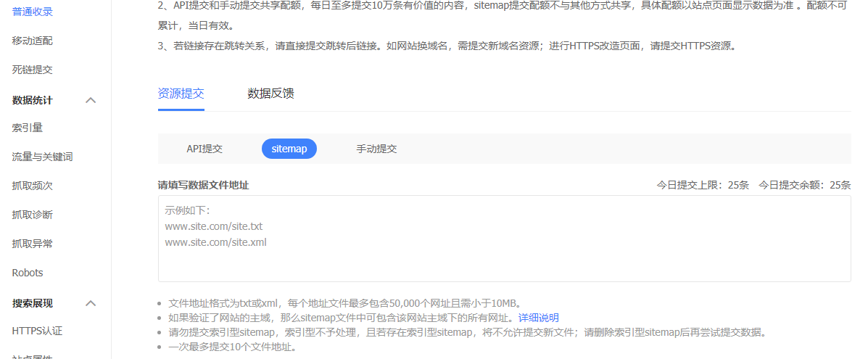Image resolution: width=868 pixels, height=359 pixels.
Task: Switch to the 数据反馈 tab
Action: (270, 94)
